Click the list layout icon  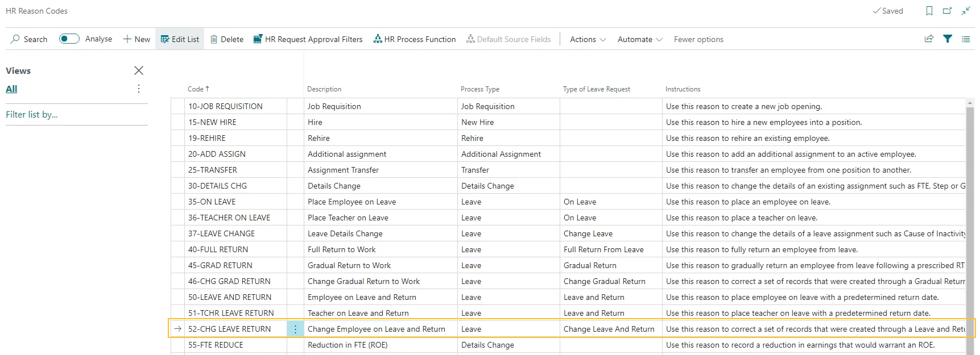click(966, 39)
